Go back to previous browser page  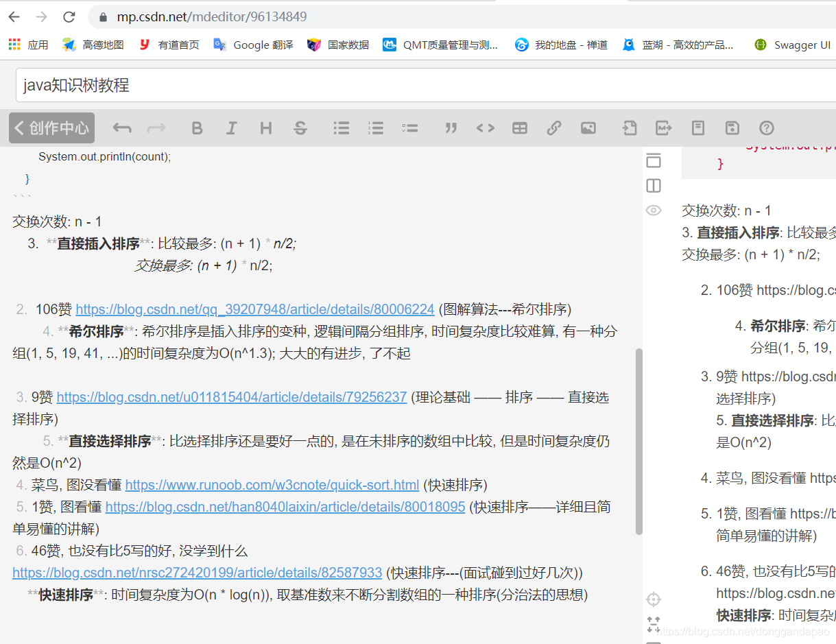tap(14, 16)
